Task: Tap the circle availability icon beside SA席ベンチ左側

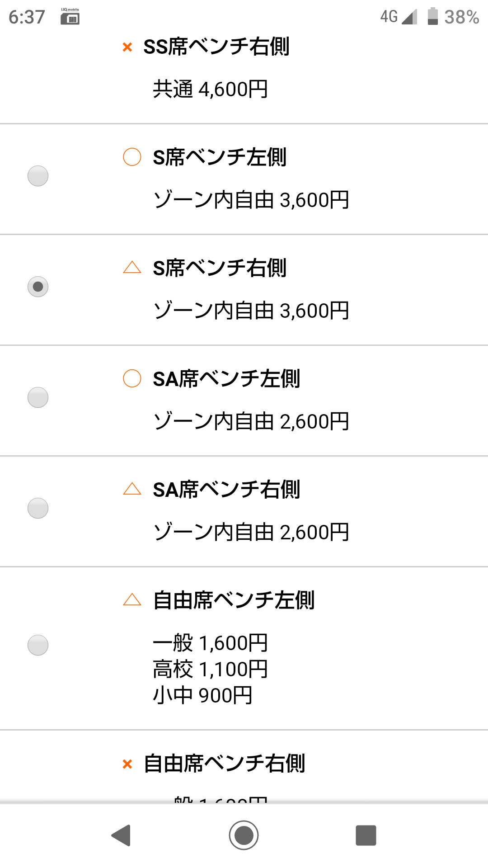Action: [132, 378]
